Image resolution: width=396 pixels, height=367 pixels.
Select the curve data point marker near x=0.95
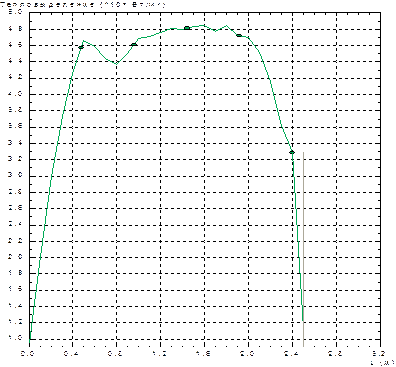click(x=134, y=45)
